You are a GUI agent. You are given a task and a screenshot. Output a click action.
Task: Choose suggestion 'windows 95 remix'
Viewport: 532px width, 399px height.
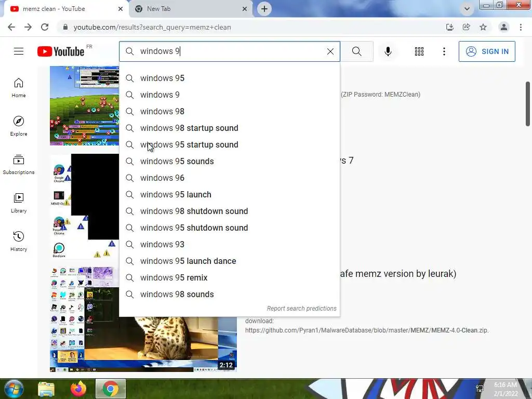229,277
